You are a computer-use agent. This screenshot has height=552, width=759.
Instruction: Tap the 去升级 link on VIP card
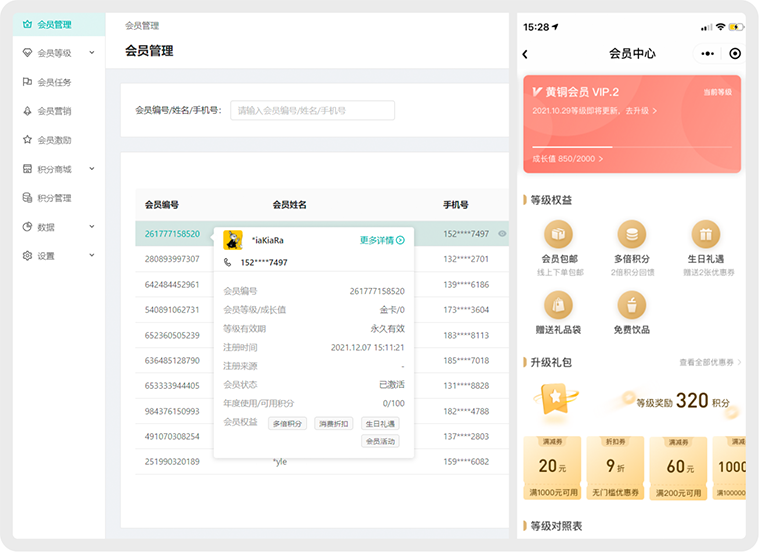[x=641, y=111]
